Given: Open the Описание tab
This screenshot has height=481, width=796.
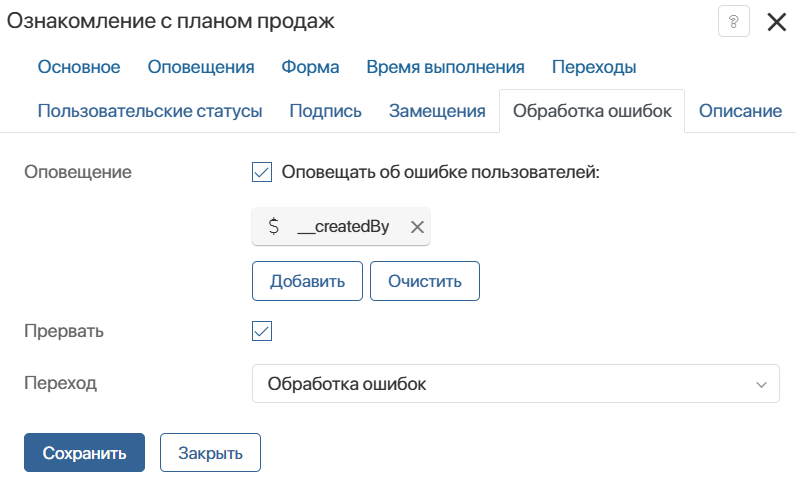Looking at the screenshot, I should point(740,111).
